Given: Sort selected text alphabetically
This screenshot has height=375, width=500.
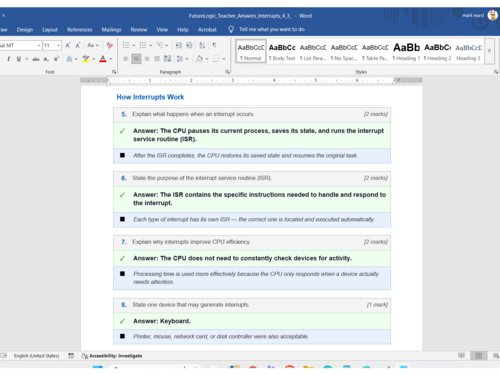Looking at the screenshot, I should 202,45.
